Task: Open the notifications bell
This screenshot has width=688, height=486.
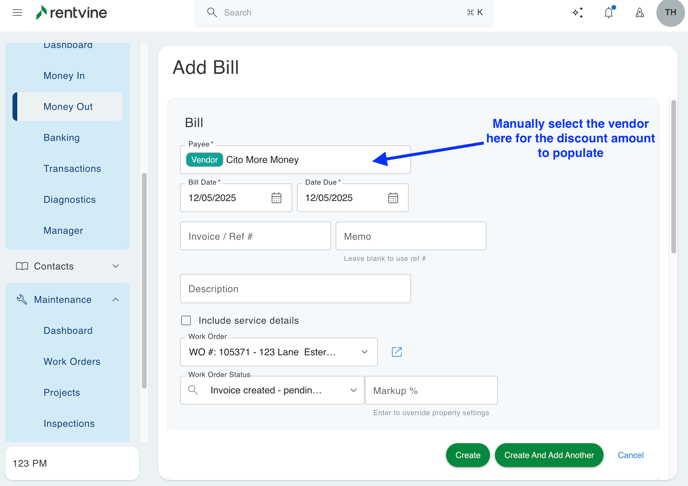Action: click(x=608, y=13)
